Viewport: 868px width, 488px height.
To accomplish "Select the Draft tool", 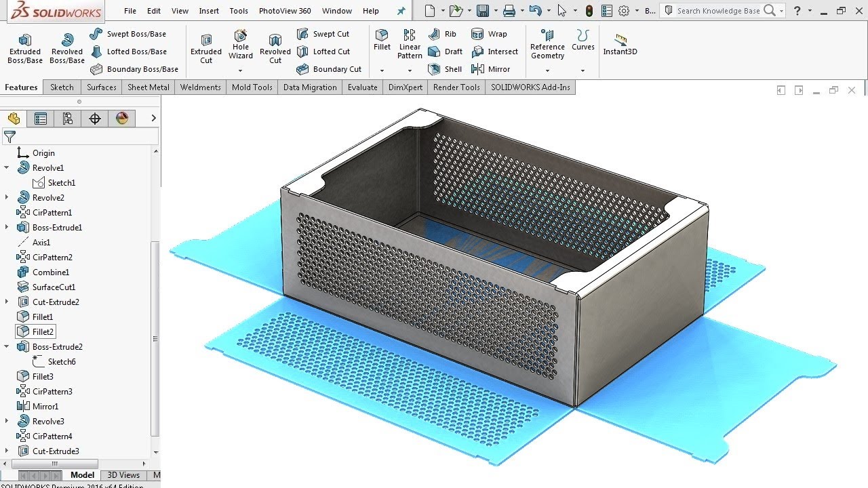I will coord(446,52).
